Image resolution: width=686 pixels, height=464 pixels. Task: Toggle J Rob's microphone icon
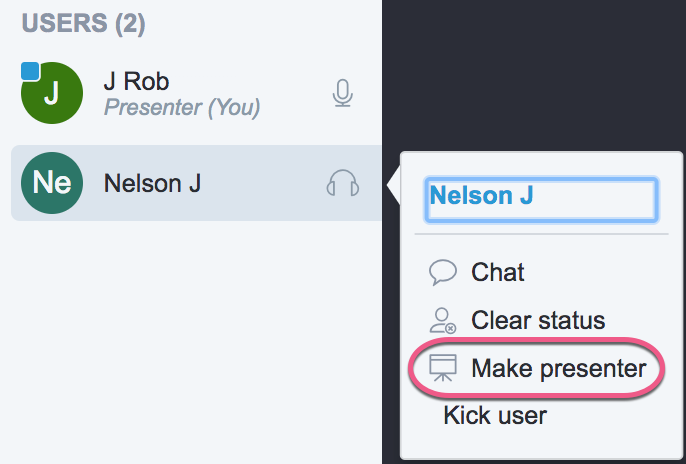pyautogui.click(x=343, y=94)
